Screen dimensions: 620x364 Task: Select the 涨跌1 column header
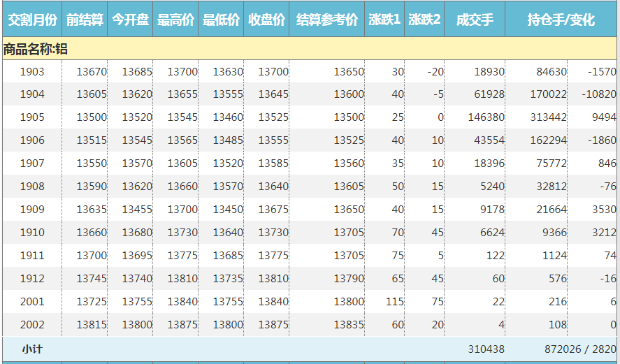384,20
